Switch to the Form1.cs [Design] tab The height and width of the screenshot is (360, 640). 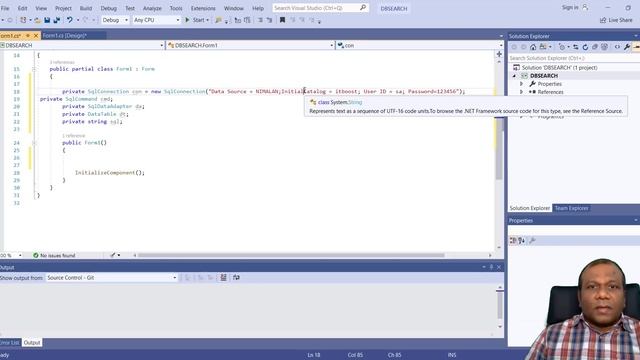click(x=64, y=36)
